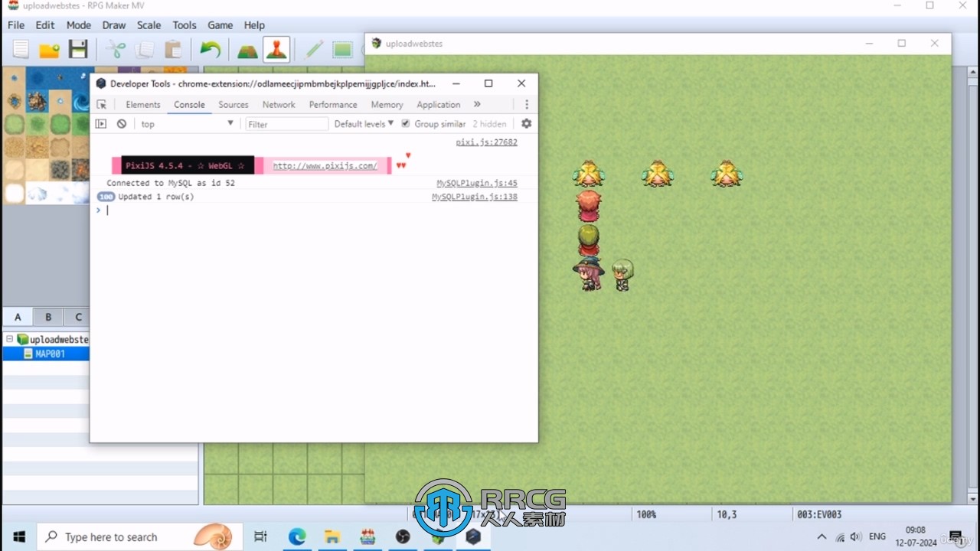This screenshot has height=551, width=980.
Task: Click the volume icon in system tray
Action: click(856, 536)
